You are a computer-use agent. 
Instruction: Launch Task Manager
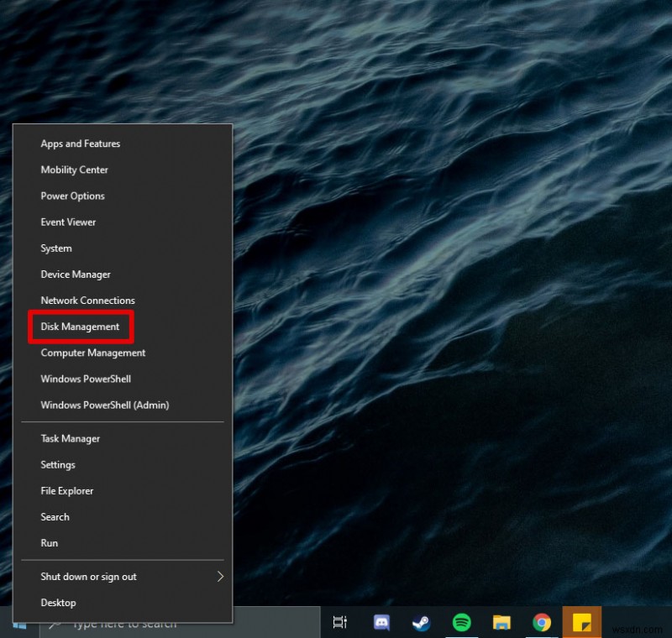70,438
